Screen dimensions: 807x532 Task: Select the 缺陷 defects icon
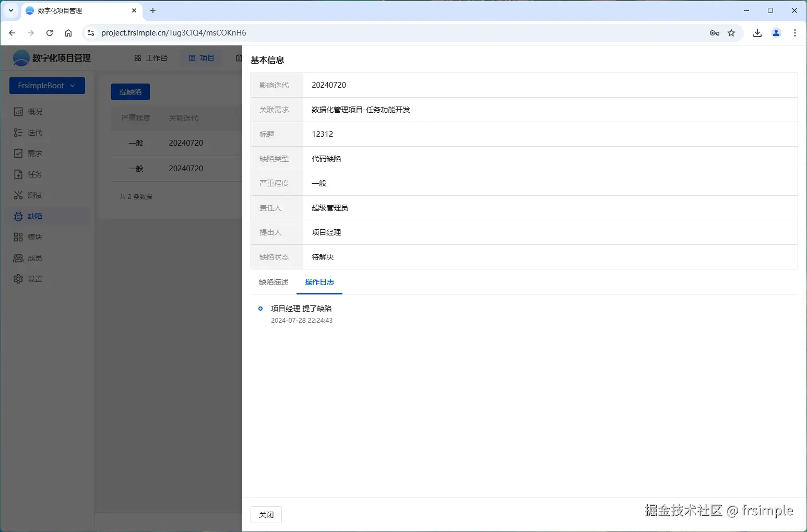pyautogui.click(x=34, y=216)
